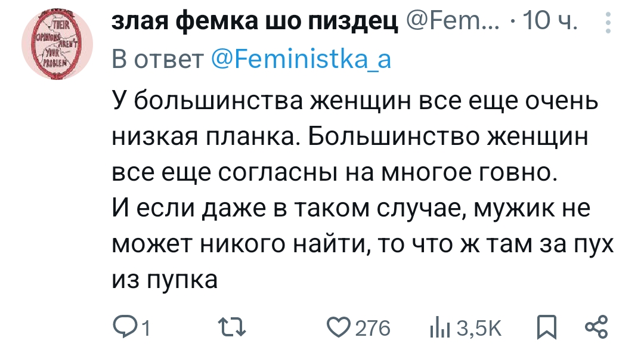Share the tweet via share icon
This screenshot has width=644, height=359.
click(596, 327)
